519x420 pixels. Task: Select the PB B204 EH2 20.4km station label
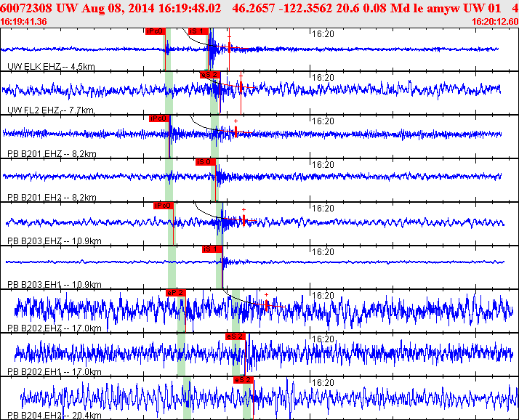tap(55, 415)
